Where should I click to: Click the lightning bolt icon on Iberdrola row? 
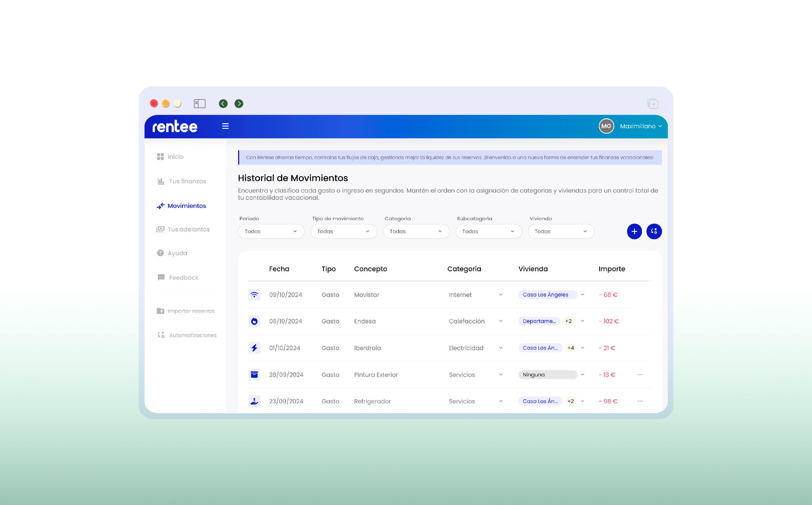point(254,348)
